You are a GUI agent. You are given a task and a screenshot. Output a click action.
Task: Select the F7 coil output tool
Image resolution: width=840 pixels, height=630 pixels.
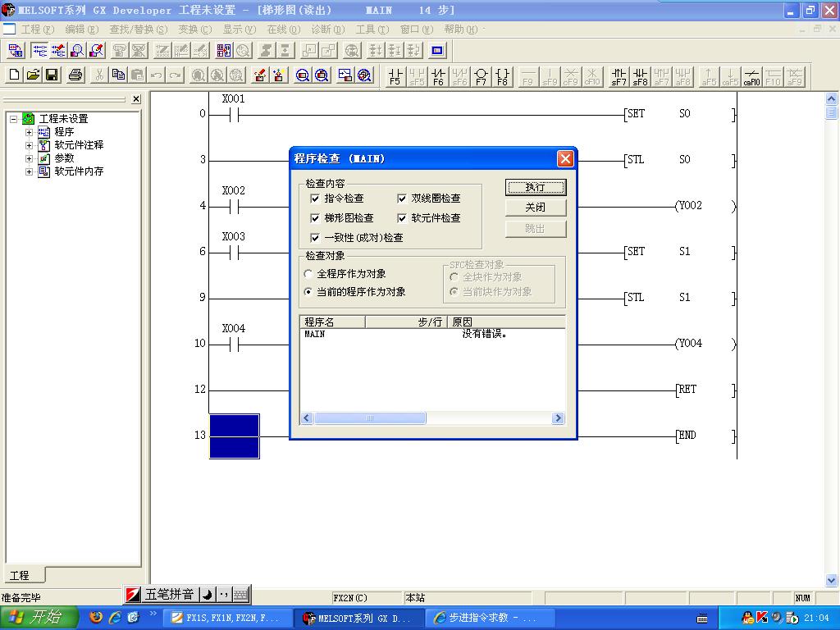coord(481,76)
